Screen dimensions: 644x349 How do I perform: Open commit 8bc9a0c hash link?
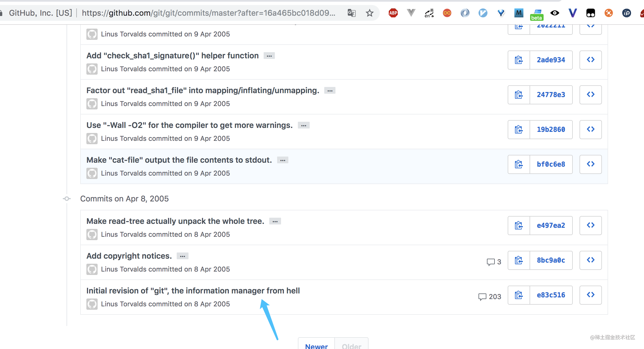(x=551, y=260)
